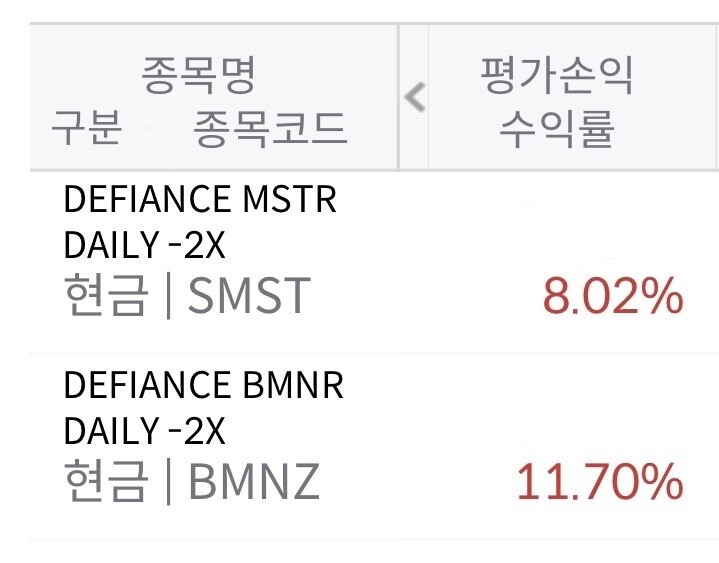Sort by 종목코드 using its sort arrows
The image size is (719, 563).
tap(375, 128)
